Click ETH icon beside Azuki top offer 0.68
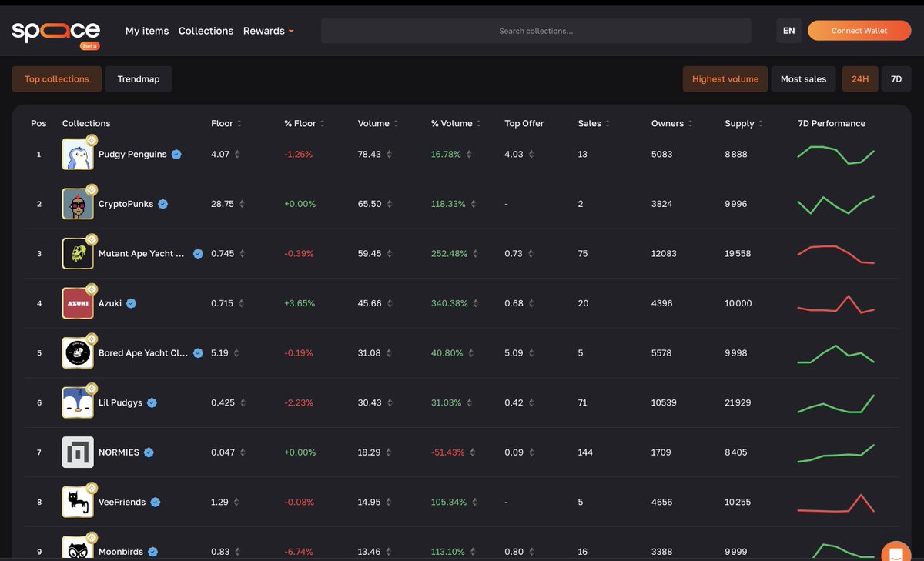Image resolution: width=924 pixels, height=561 pixels. [x=531, y=303]
